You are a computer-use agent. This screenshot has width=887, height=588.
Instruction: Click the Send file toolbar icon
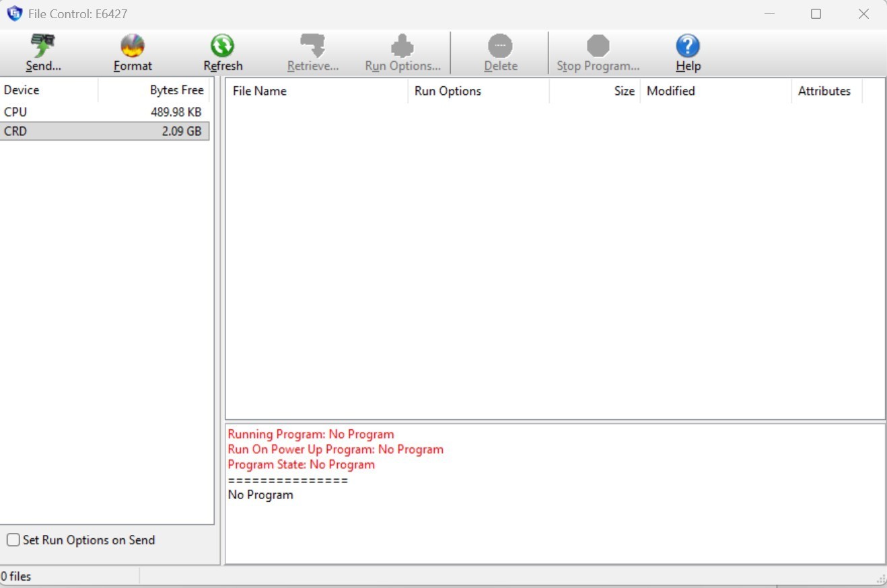point(43,47)
